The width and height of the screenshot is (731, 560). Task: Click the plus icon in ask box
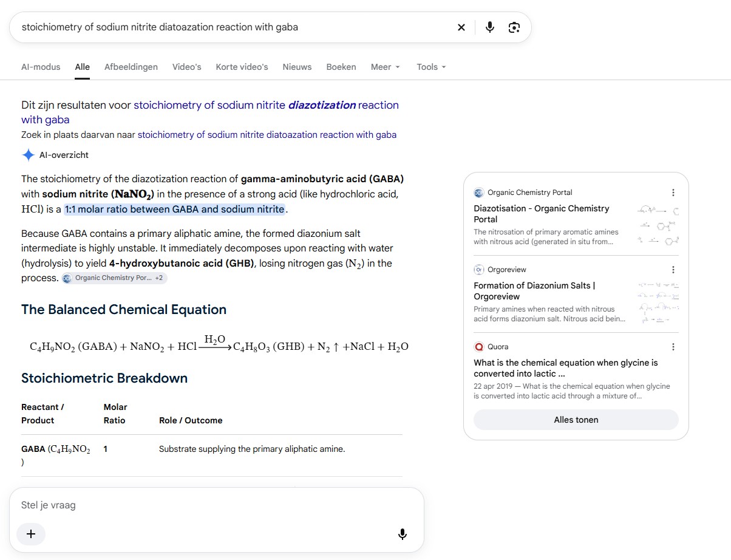click(x=31, y=534)
